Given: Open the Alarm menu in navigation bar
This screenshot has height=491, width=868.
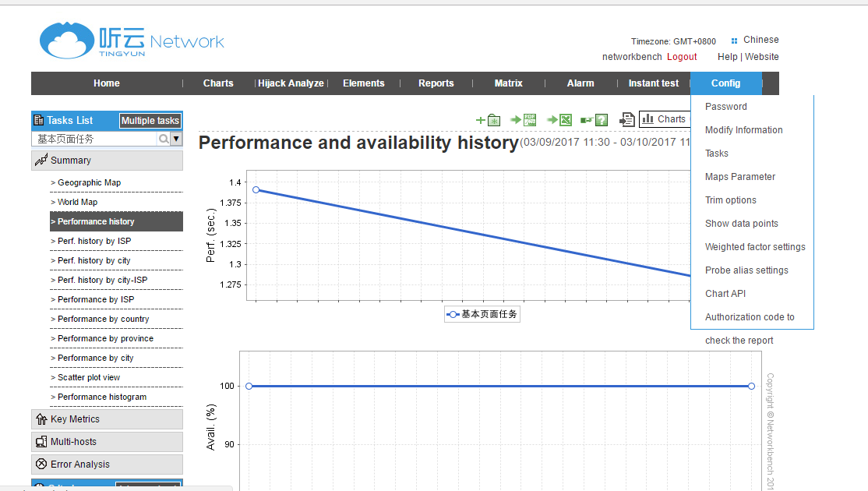Looking at the screenshot, I should (x=580, y=83).
